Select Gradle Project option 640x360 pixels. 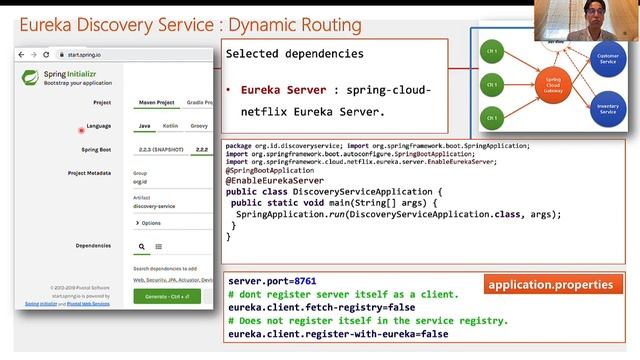point(200,102)
